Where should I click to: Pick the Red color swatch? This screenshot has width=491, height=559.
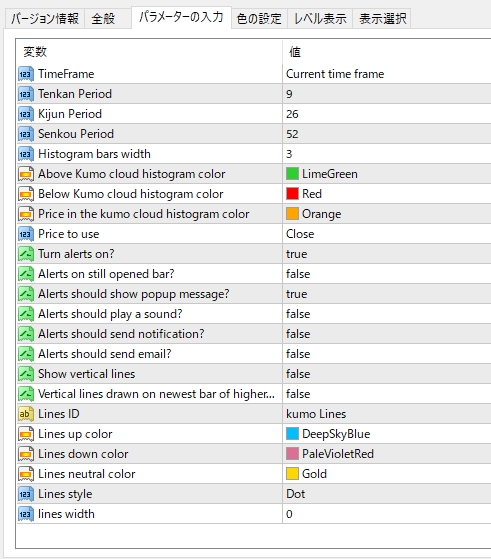pos(292,194)
